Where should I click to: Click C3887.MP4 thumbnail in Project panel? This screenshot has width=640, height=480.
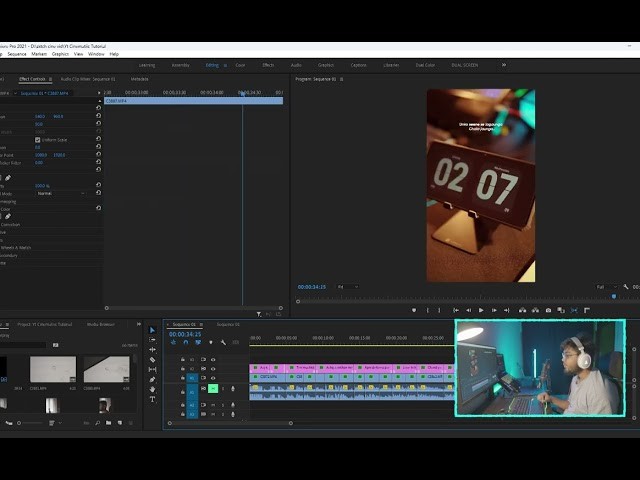coord(53,369)
